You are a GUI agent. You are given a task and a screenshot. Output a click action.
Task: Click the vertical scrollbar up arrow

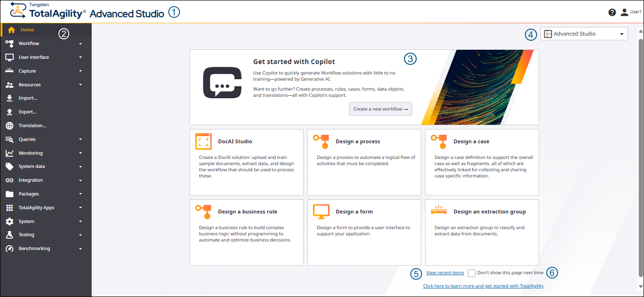click(x=641, y=31)
